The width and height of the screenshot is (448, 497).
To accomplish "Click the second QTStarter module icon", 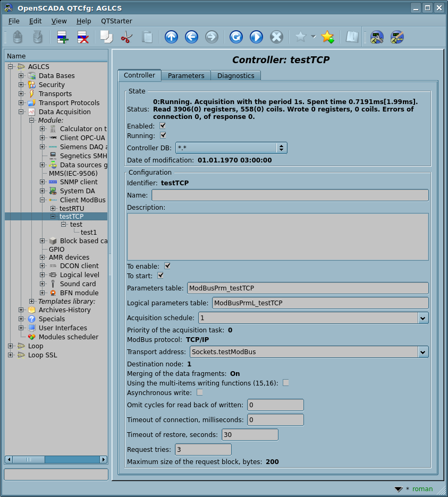I will (x=397, y=37).
